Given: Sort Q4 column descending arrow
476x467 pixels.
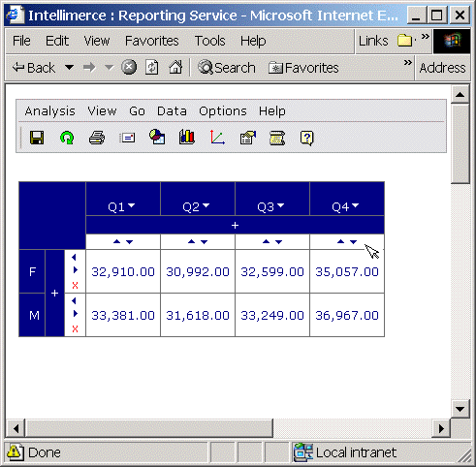Looking at the screenshot, I should pyautogui.click(x=354, y=242).
